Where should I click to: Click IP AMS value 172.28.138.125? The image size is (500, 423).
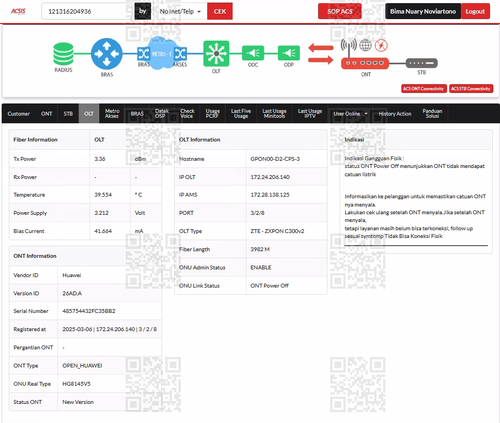point(270,195)
